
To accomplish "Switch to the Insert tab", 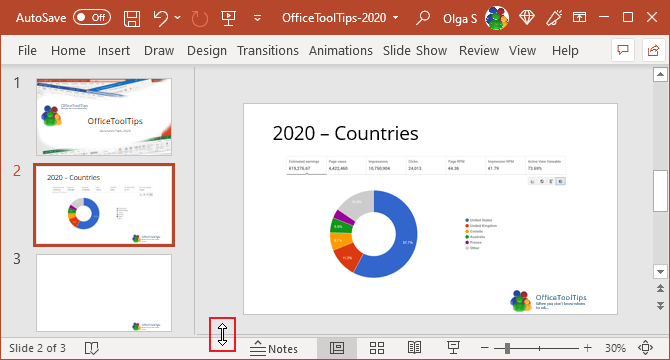I will pos(114,50).
